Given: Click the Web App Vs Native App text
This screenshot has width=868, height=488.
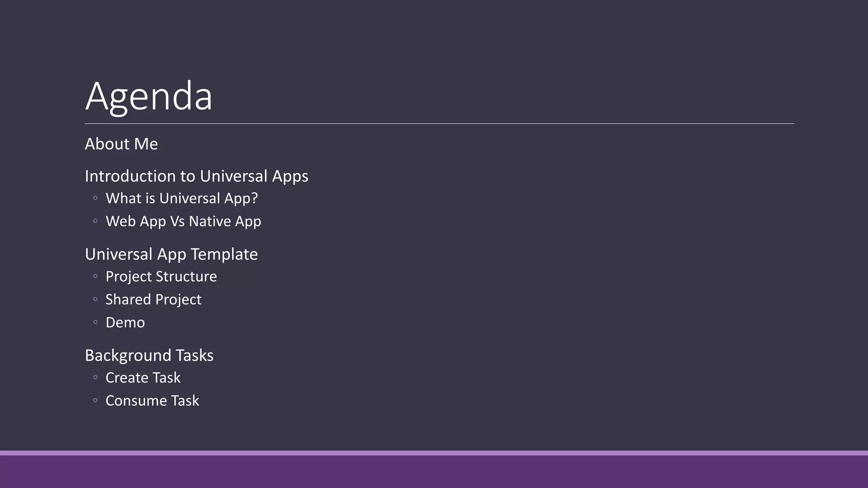Looking at the screenshot, I should pyautogui.click(x=183, y=221).
